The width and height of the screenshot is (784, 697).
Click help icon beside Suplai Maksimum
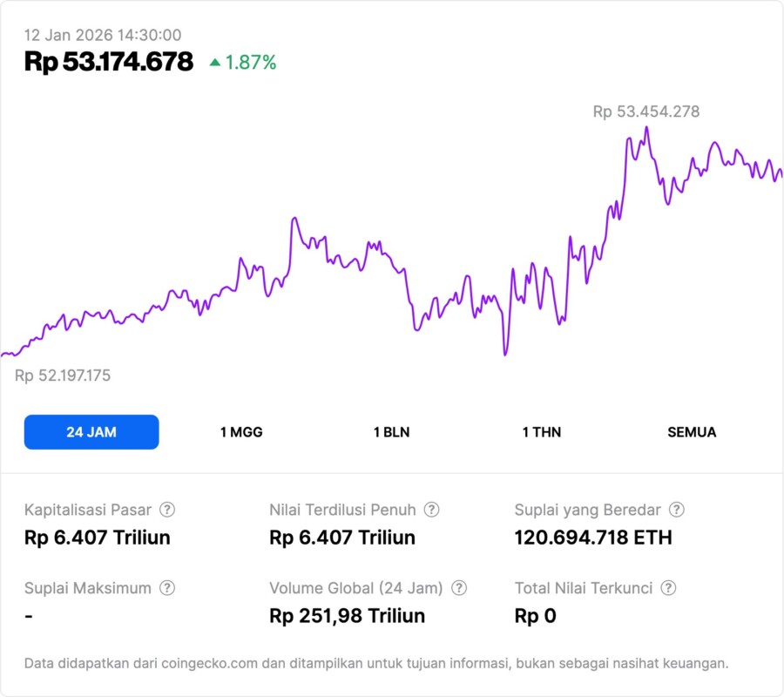pos(167,588)
